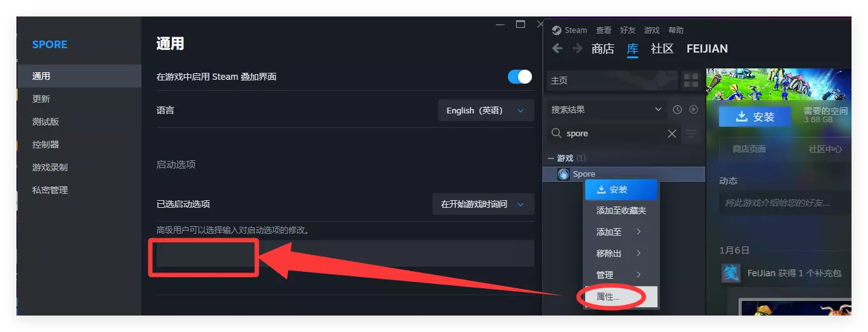
Task: Toggle Steam overlay in-game switch
Action: click(x=520, y=77)
